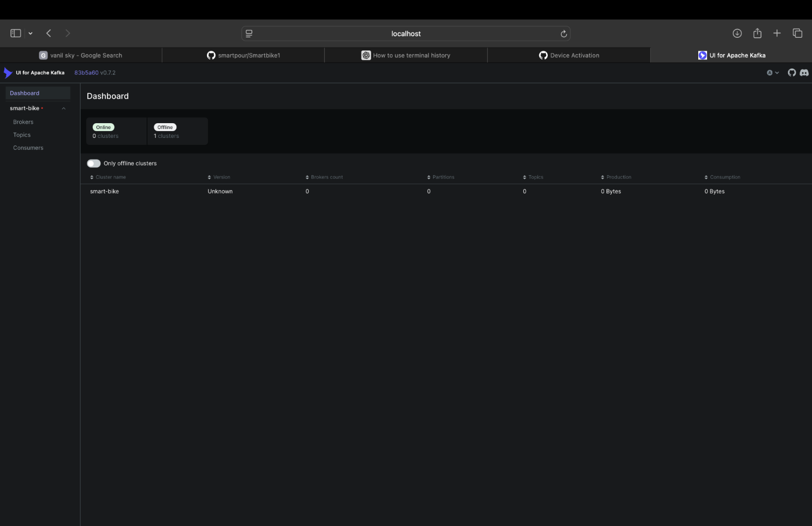The width and height of the screenshot is (812, 526).
Task: Open the sidebar options chevron next to sidebar button
Action: point(30,33)
